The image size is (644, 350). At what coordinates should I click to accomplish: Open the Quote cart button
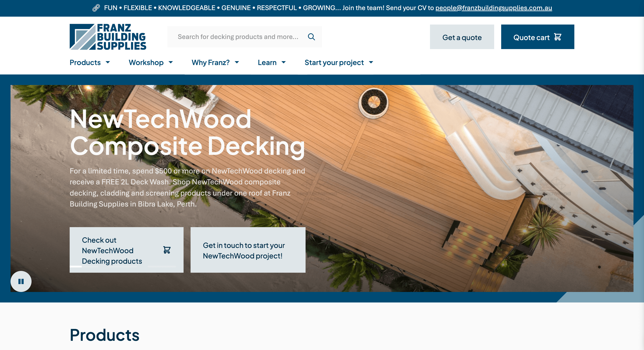point(538,37)
